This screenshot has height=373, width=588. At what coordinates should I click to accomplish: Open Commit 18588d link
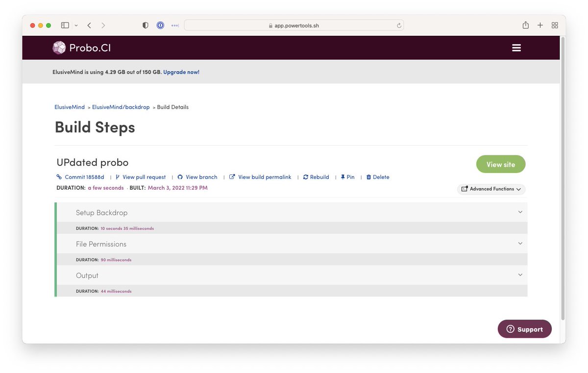(x=84, y=177)
